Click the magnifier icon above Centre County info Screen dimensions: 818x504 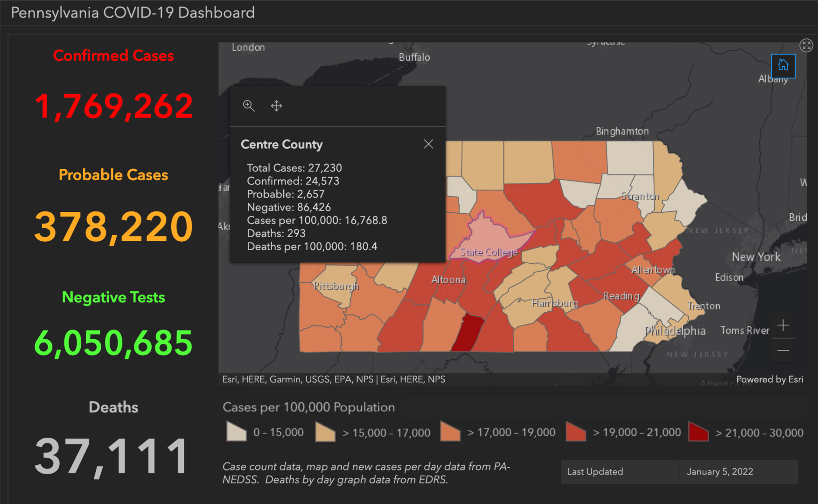249,106
